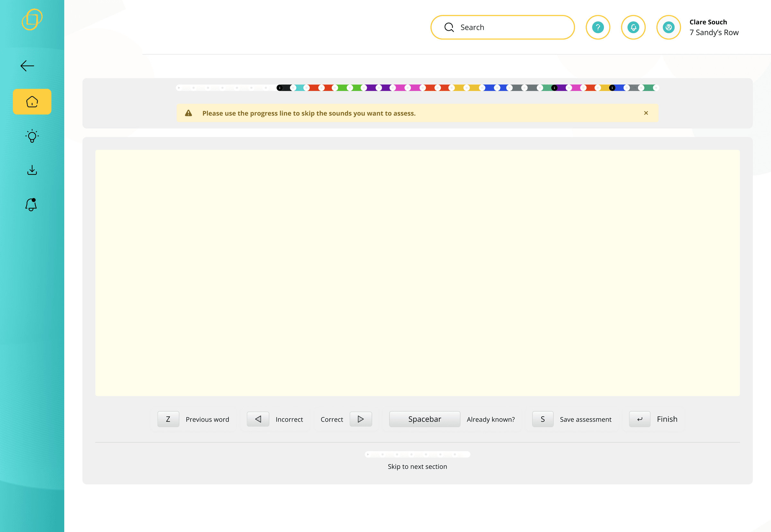Dismiss the progress line alert banner
This screenshot has width=771, height=532.
tap(646, 113)
